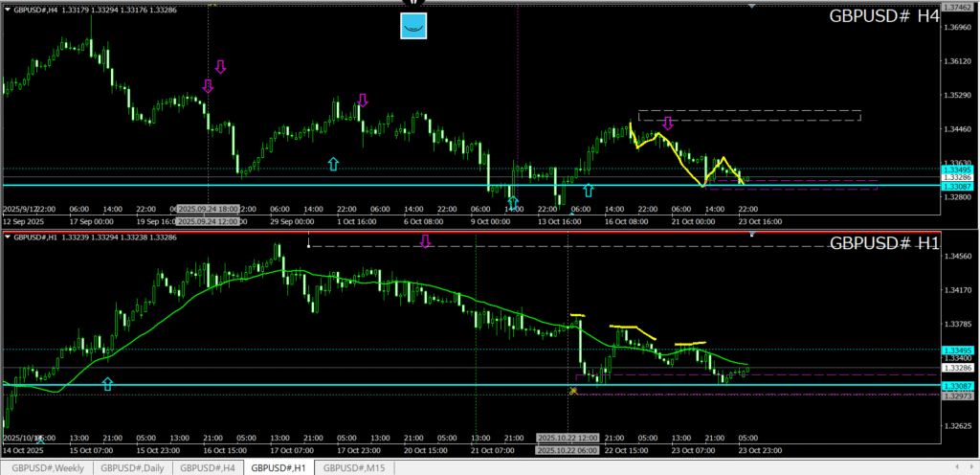Image resolution: width=980 pixels, height=475 pixels.
Task: Switch to the GBPUSD#,Weekly tab
Action: (48, 468)
